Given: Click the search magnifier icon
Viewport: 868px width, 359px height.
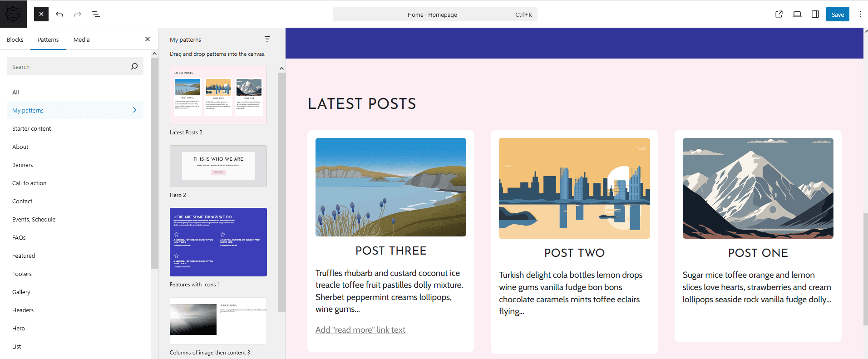Looking at the screenshot, I should pyautogui.click(x=134, y=66).
